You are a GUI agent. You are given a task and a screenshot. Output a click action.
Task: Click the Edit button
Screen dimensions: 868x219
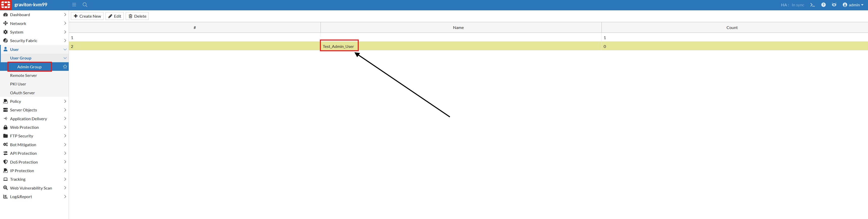coord(115,16)
